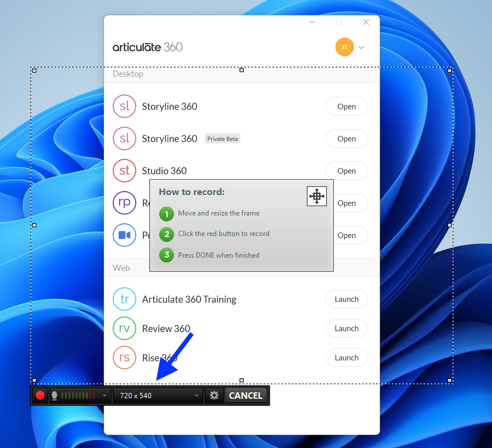The image size is (492, 448).
Task: Click the bottom-right frame resize handle
Action: pos(449,380)
